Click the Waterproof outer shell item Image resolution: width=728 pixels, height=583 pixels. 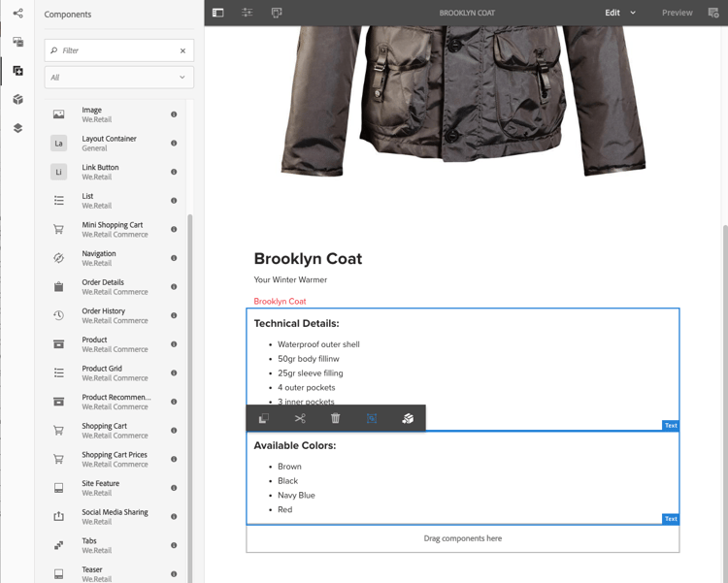coord(318,344)
